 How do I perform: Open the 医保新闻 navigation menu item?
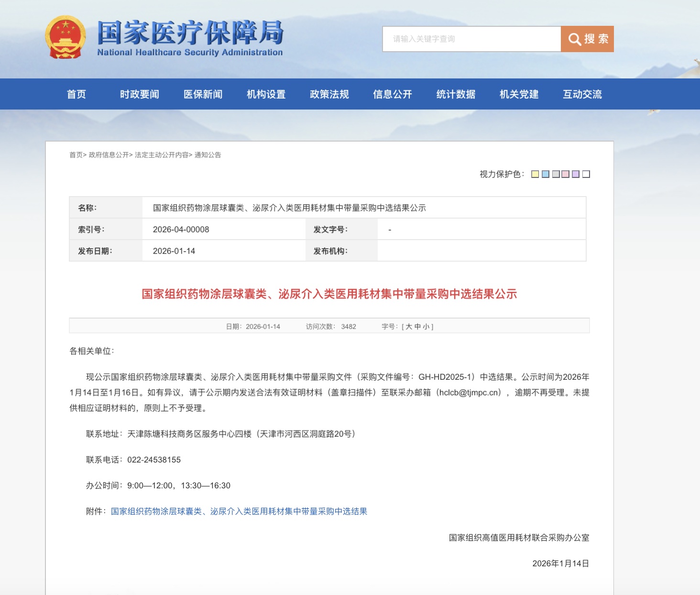point(203,94)
